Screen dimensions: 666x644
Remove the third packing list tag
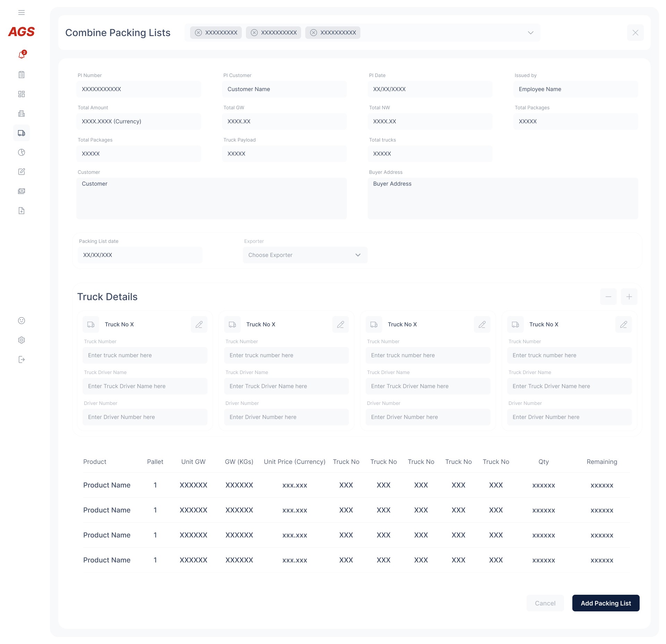click(x=314, y=33)
